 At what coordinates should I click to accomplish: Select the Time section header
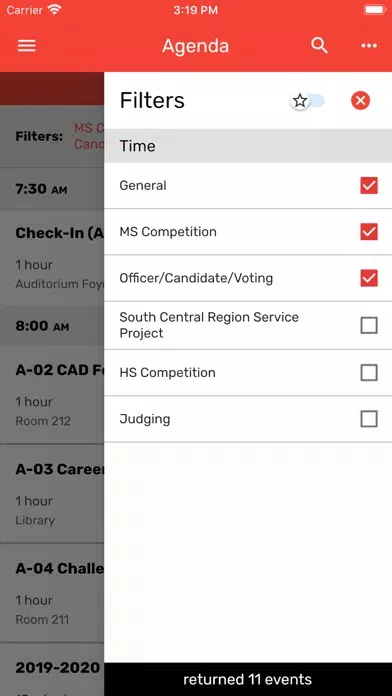point(248,146)
